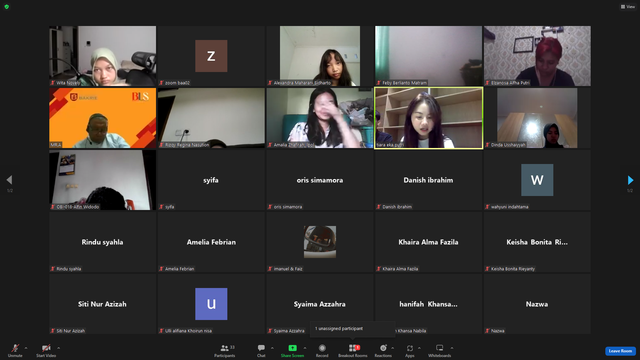The image size is (640, 360).
Task: Select Rizqy Regina Nasution's video tile
Action: click(x=211, y=118)
